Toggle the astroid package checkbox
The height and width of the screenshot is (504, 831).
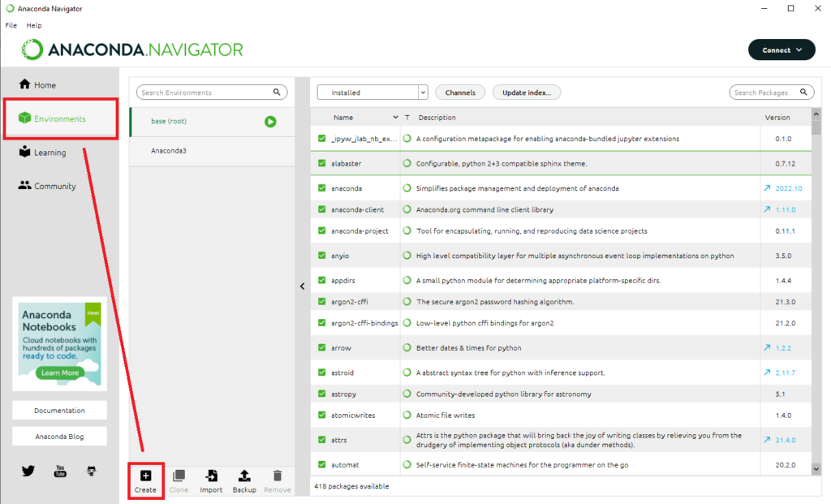(321, 373)
